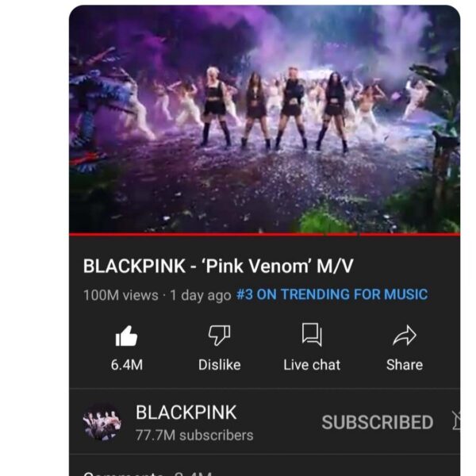Open the #3 ON TRENDING FOR MUSIC link
Viewport: 476px width, 476px height.
[332, 294]
